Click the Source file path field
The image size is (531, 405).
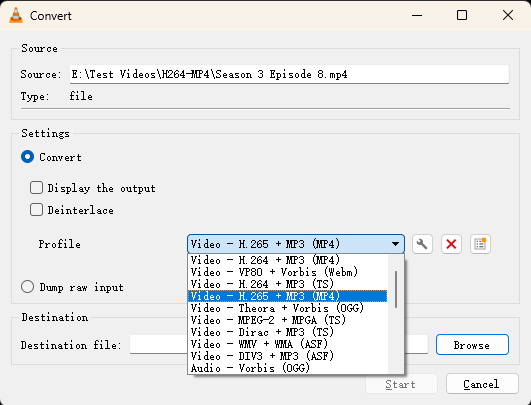(289, 74)
